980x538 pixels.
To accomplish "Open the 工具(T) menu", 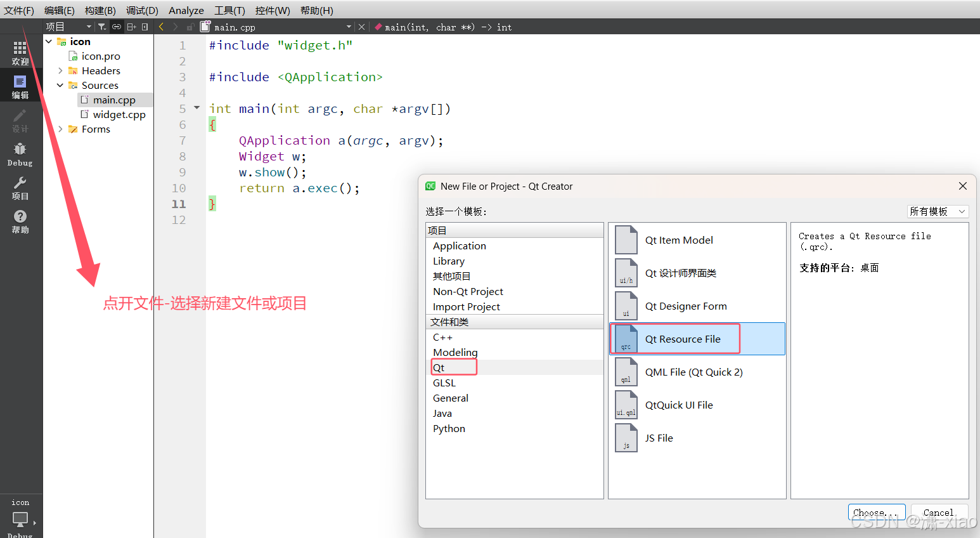I will pos(229,10).
